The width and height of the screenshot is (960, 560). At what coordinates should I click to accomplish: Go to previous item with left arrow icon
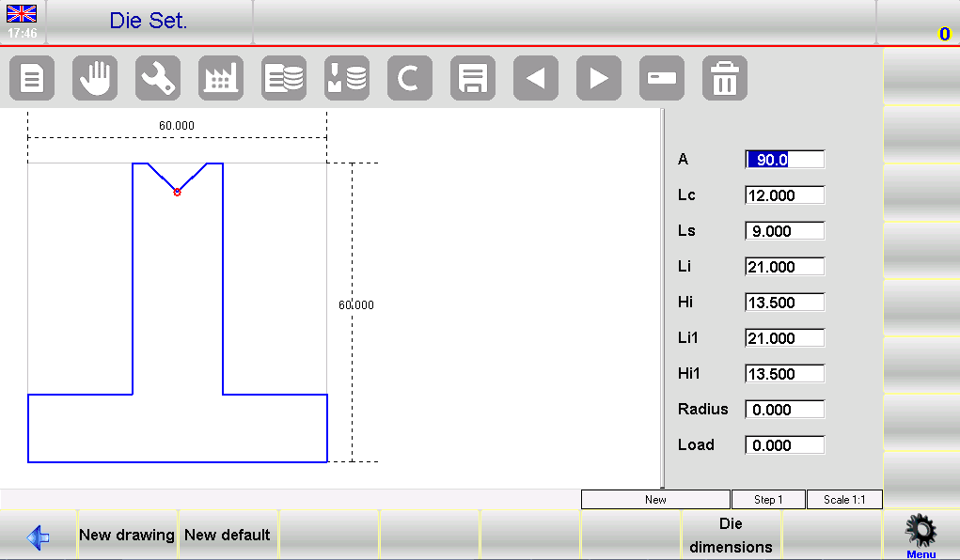(535, 78)
